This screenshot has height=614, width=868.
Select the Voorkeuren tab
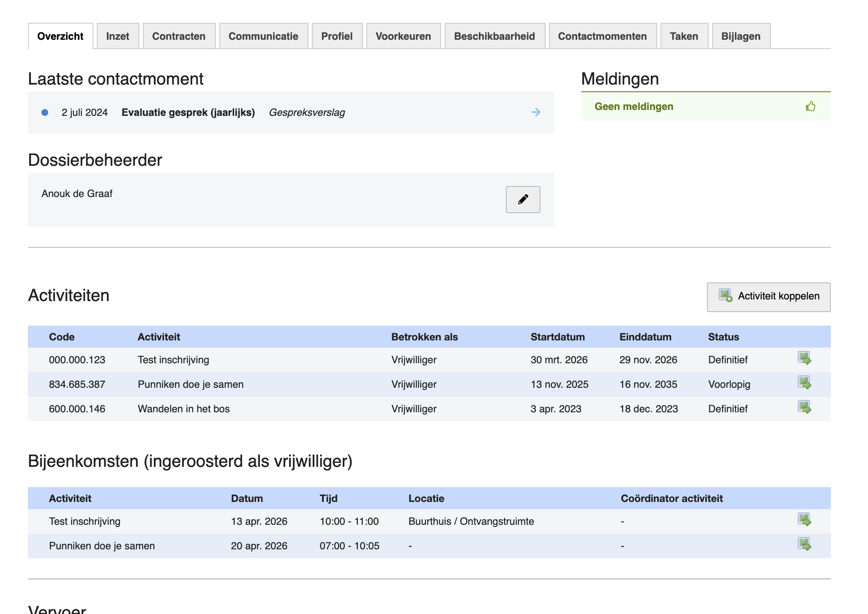click(x=403, y=36)
